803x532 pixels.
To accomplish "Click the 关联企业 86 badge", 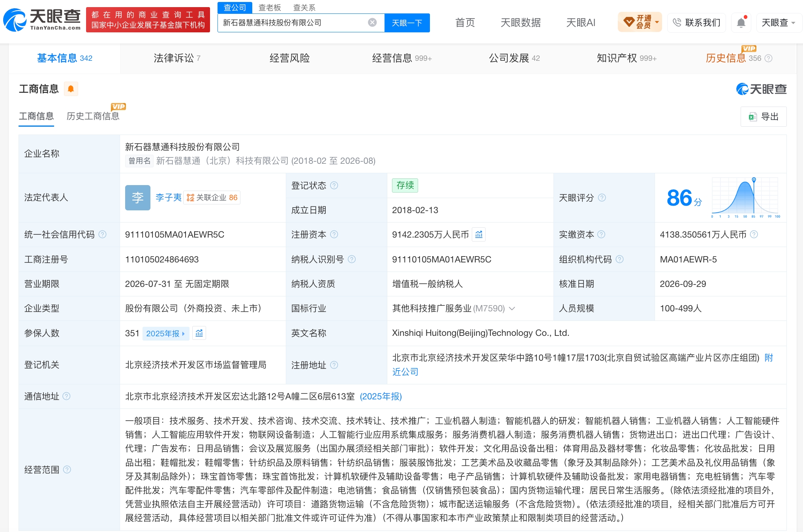I will click(x=212, y=197).
